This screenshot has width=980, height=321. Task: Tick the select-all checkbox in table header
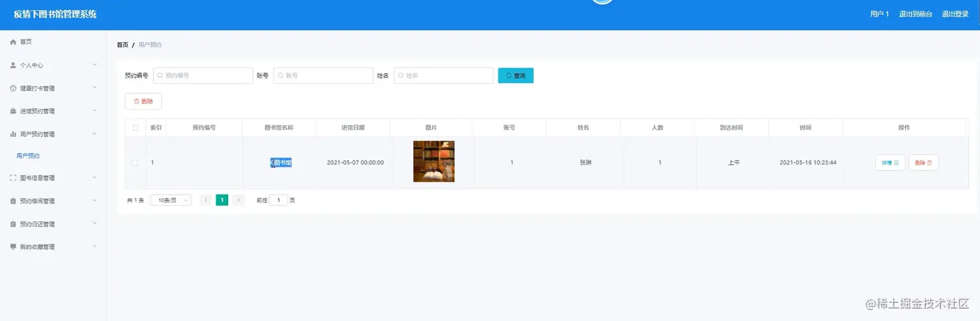pos(135,128)
